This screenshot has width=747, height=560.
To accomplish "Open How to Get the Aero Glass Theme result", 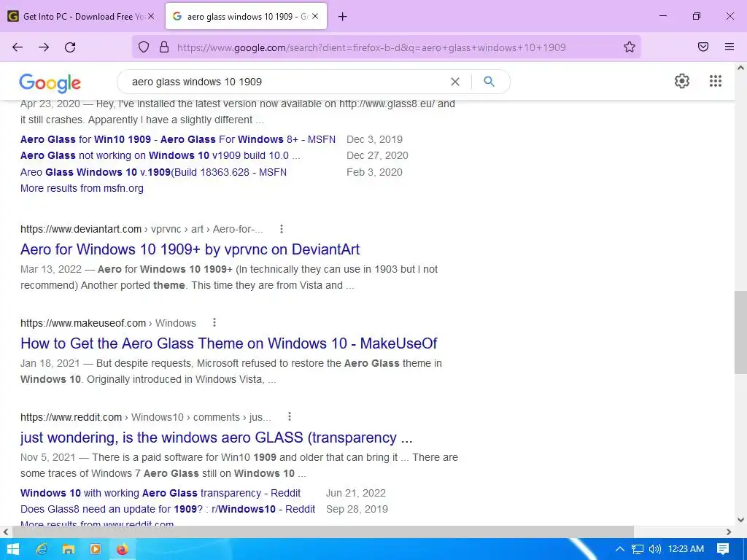I will coord(228,343).
